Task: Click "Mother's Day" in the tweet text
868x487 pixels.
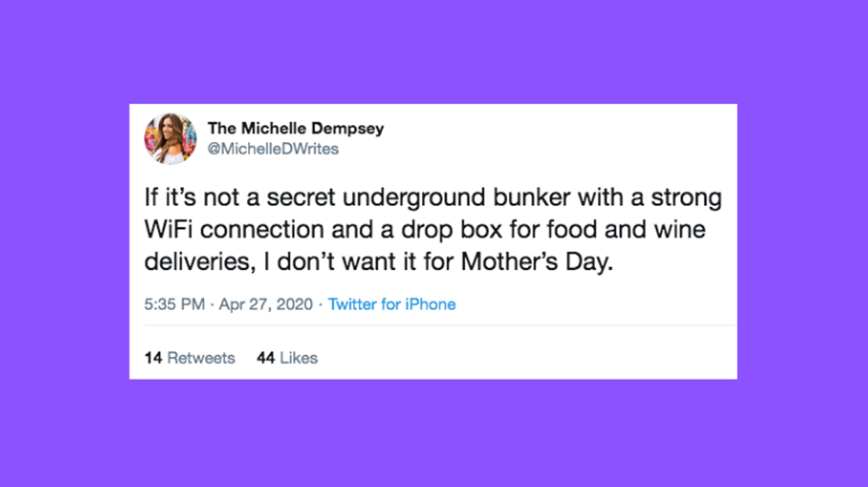Action: (536, 262)
